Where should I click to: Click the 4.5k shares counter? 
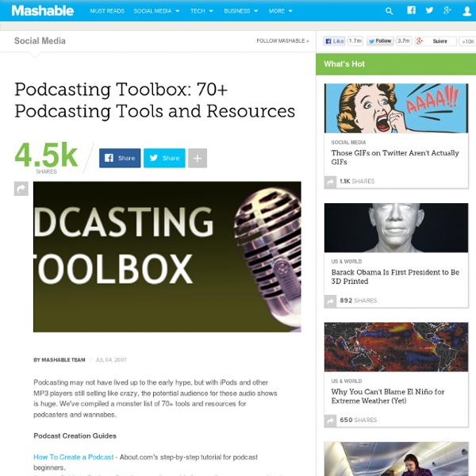(46, 158)
